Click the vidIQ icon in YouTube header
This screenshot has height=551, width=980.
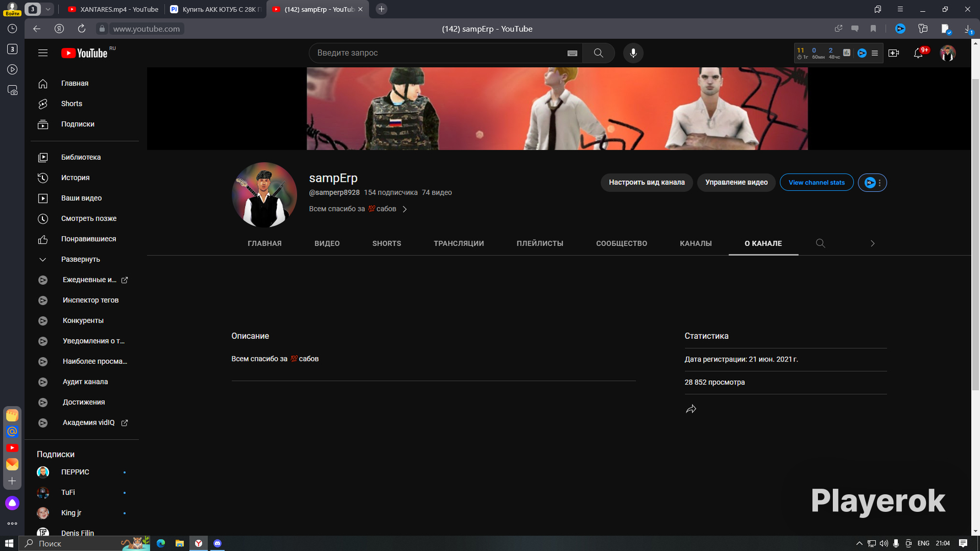(862, 53)
